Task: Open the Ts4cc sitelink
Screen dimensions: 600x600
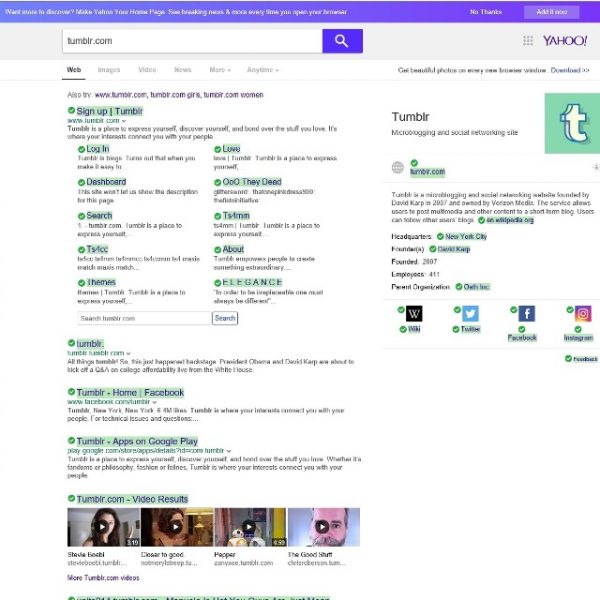Action: pyautogui.click(x=97, y=249)
